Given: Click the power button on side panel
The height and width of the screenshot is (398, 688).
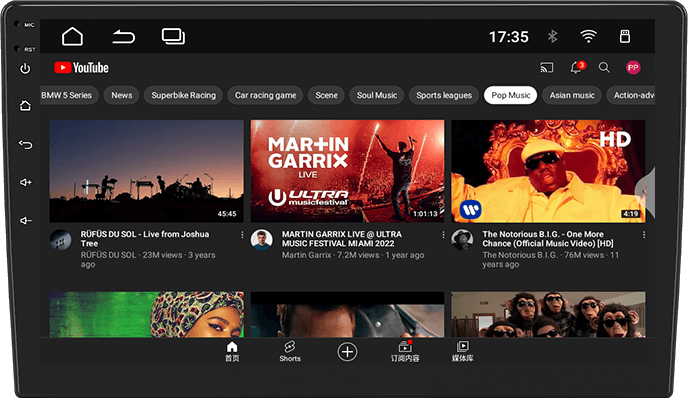Looking at the screenshot, I should click(25, 68).
